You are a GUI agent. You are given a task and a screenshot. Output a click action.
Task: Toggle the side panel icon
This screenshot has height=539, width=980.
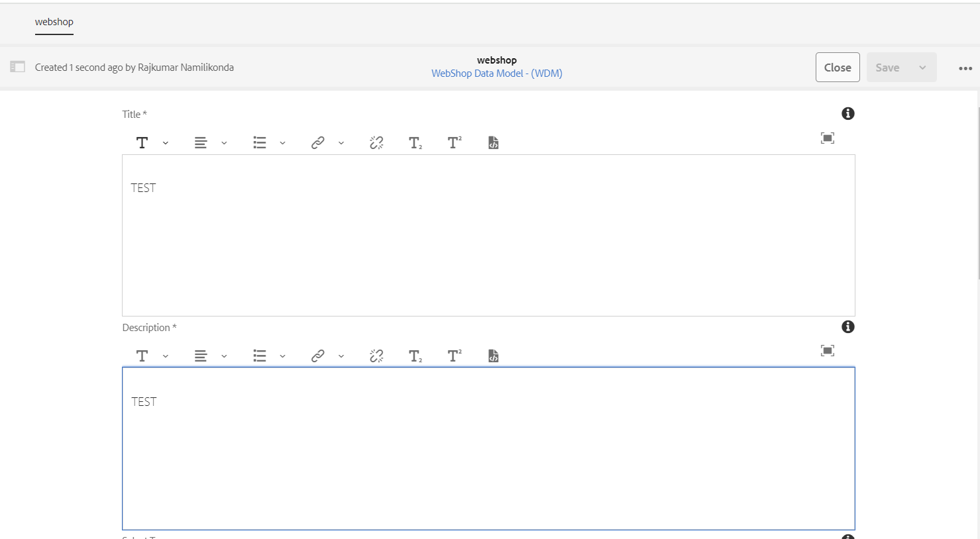click(18, 67)
